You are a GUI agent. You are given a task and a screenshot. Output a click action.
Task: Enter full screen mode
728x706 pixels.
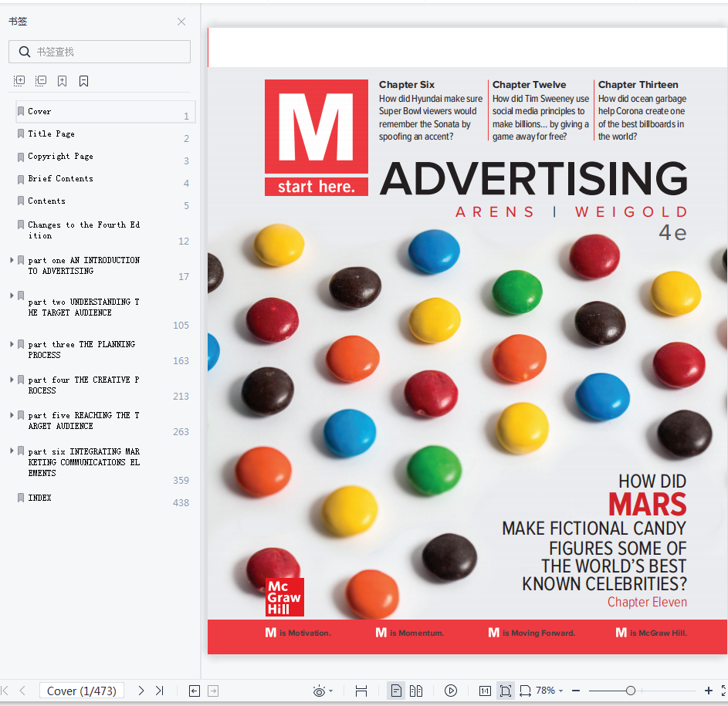(x=724, y=691)
